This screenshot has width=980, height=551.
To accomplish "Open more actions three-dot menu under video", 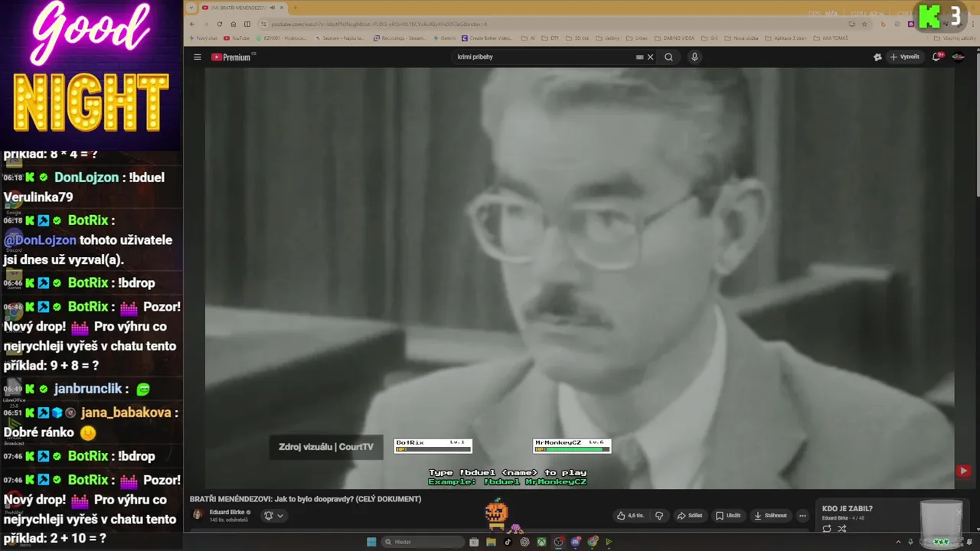I will pos(802,516).
